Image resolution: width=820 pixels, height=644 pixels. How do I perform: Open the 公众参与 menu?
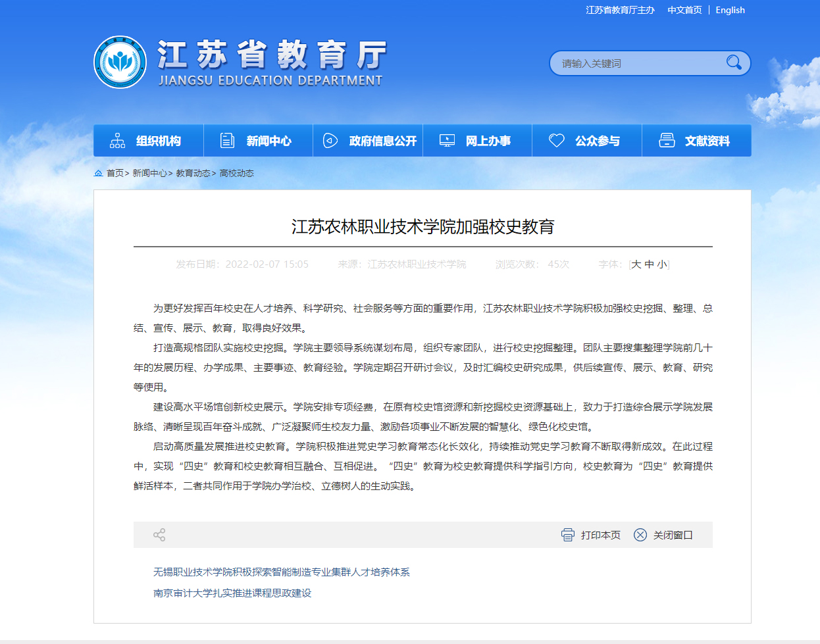coord(587,141)
